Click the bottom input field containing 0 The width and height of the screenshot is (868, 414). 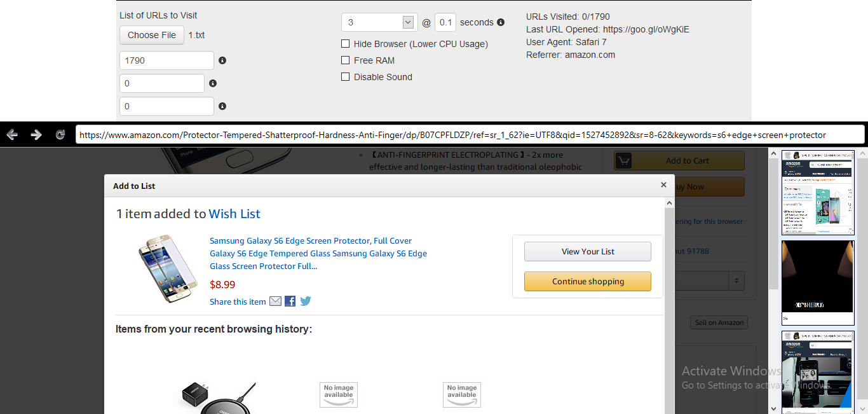[x=166, y=106]
